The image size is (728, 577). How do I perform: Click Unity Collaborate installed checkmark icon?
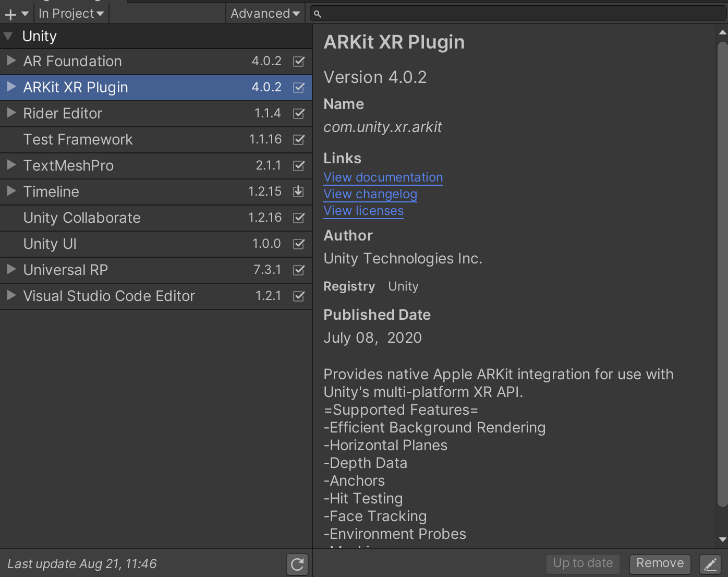pos(299,218)
